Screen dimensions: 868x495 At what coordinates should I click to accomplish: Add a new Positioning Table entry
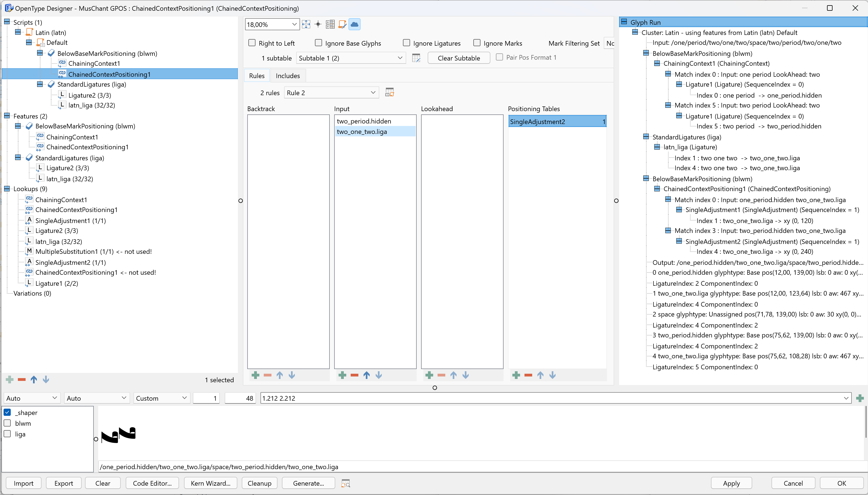pyautogui.click(x=517, y=375)
